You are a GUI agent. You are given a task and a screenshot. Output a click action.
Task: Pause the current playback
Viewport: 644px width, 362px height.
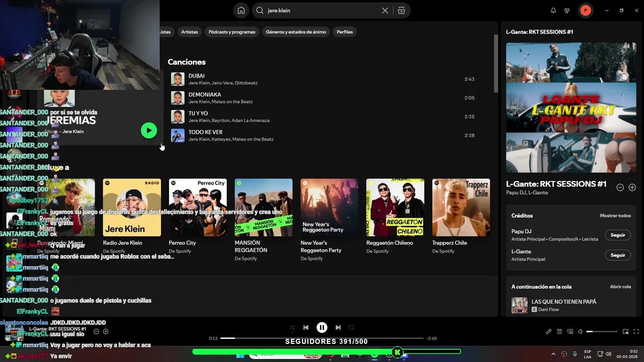pyautogui.click(x=322, y=327)
